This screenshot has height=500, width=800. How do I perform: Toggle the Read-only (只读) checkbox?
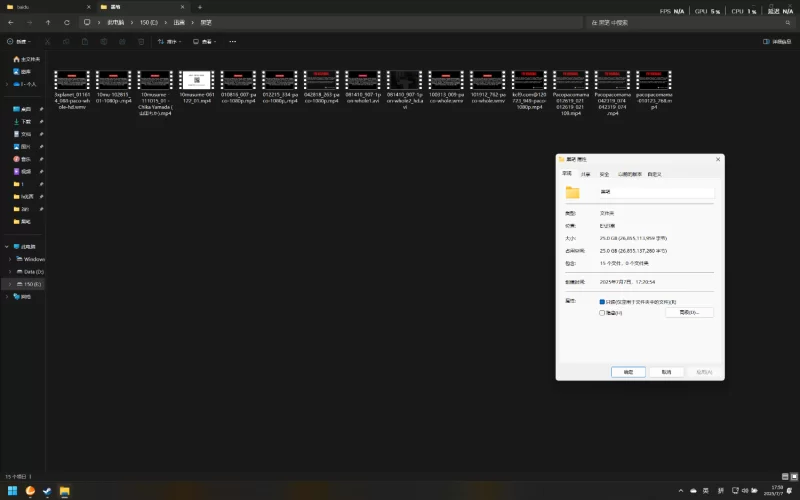[x=602, y=302]
